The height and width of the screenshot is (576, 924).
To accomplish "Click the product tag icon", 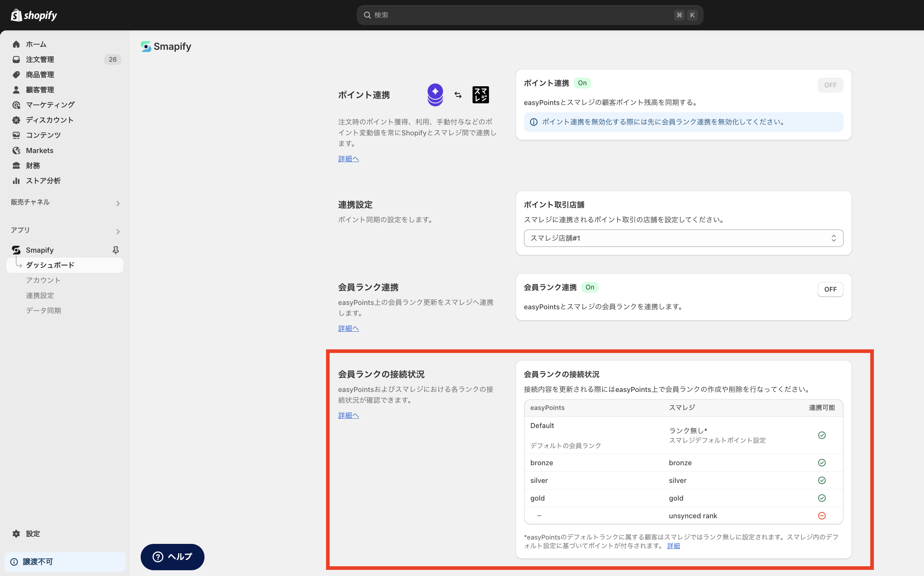I will click(16, 75).
